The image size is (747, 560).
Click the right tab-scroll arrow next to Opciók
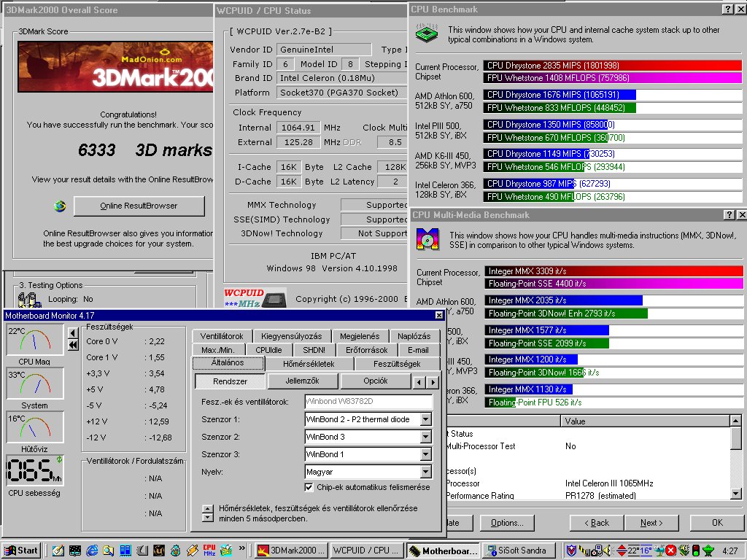pyautogui.click(x=433, y=381)
